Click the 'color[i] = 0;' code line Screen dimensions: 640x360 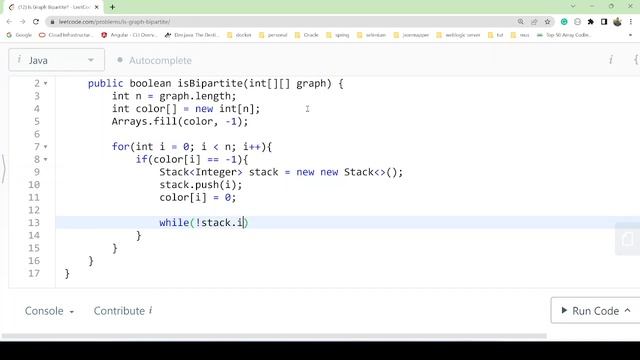click(x=198, y=197)
